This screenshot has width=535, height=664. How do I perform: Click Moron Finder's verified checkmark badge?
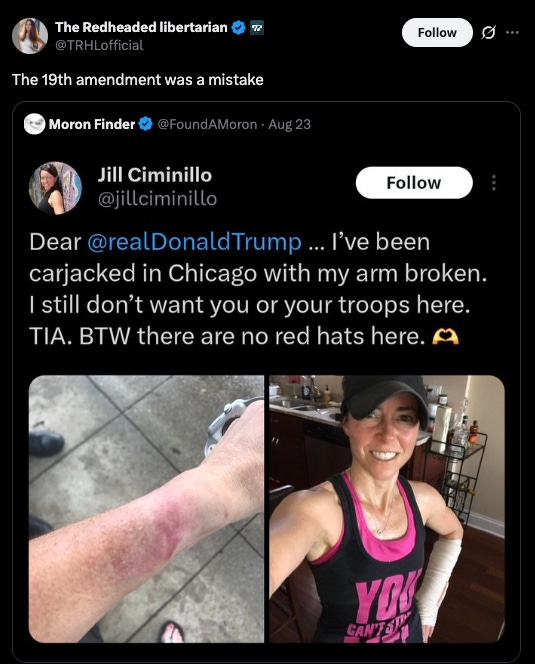[x=146, y=124]
